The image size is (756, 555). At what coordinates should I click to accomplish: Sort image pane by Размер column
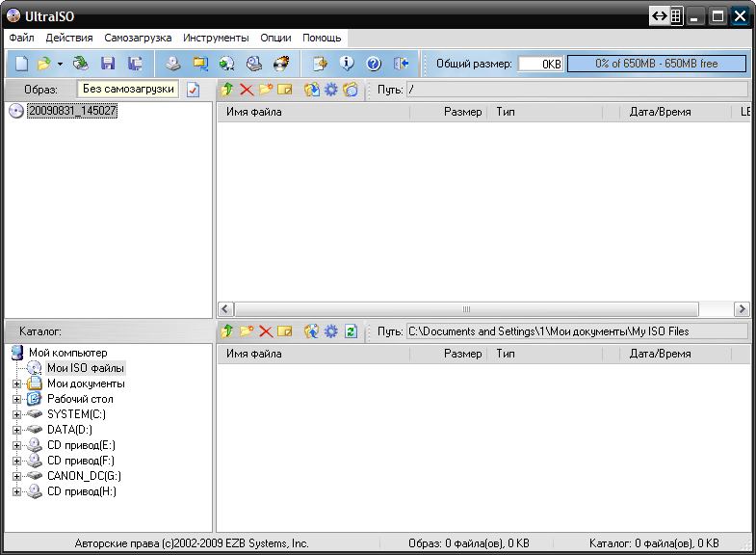pos(449,112)
